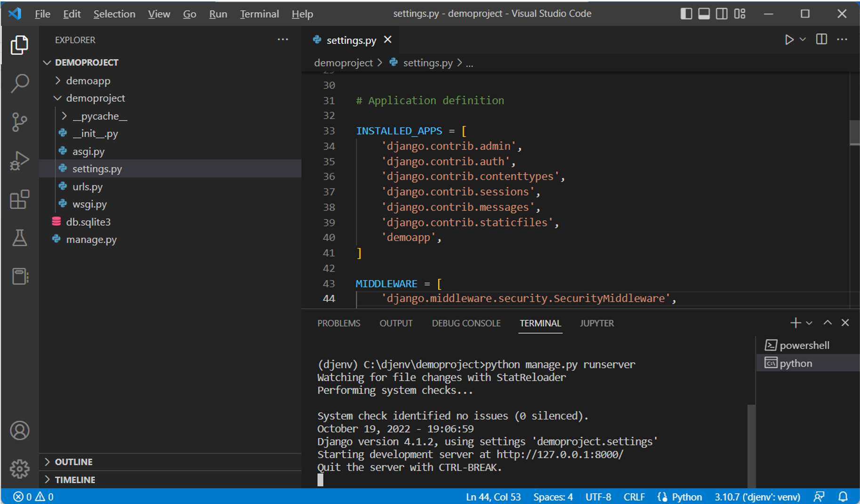The height and width of the screenshot is (504, 860).
Task: Open the Testing flask view
Action: (x=19, y=238)
